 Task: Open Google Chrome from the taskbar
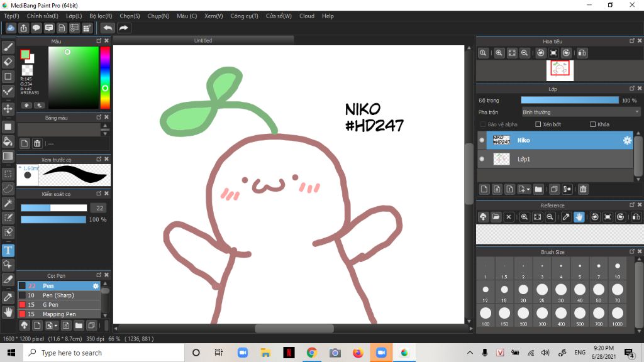(x=312, y=353)
